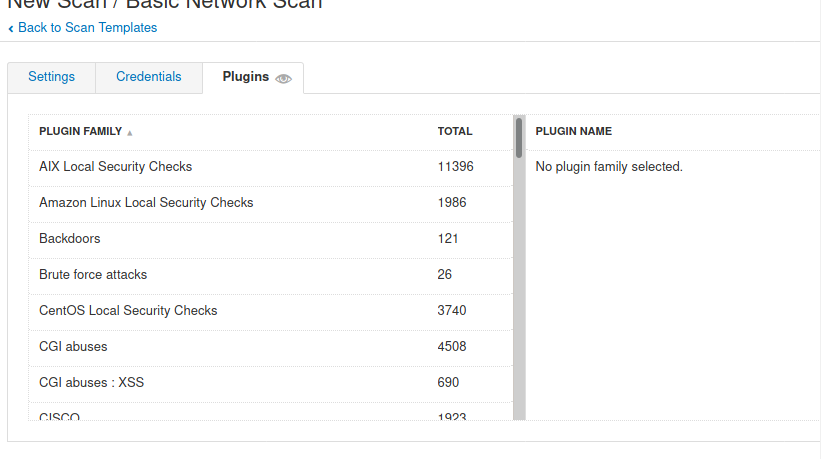The width and height of the screenshot is (821, 459).
Task: Select the CGI abuses row
Action: click(271, 347)
